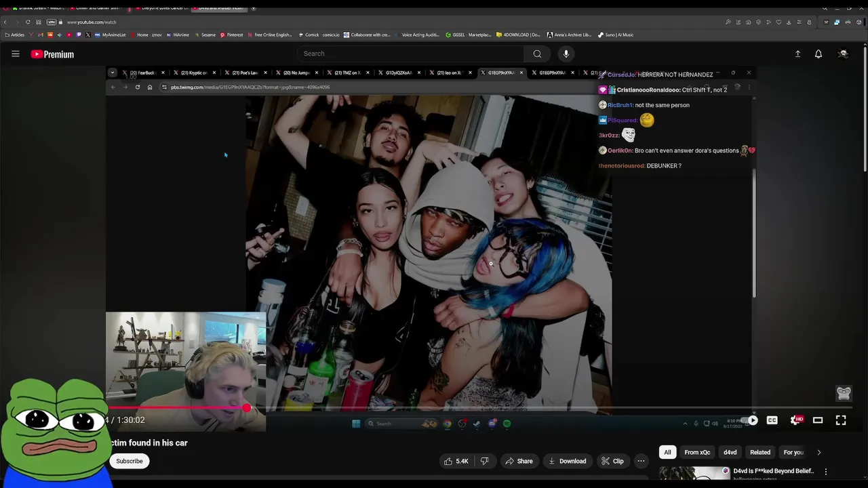Image resolution: width=868 pixels, height=488 pixels.
Task: Open the GGSEL Marketplace bookmark
Action: [468, 35]
